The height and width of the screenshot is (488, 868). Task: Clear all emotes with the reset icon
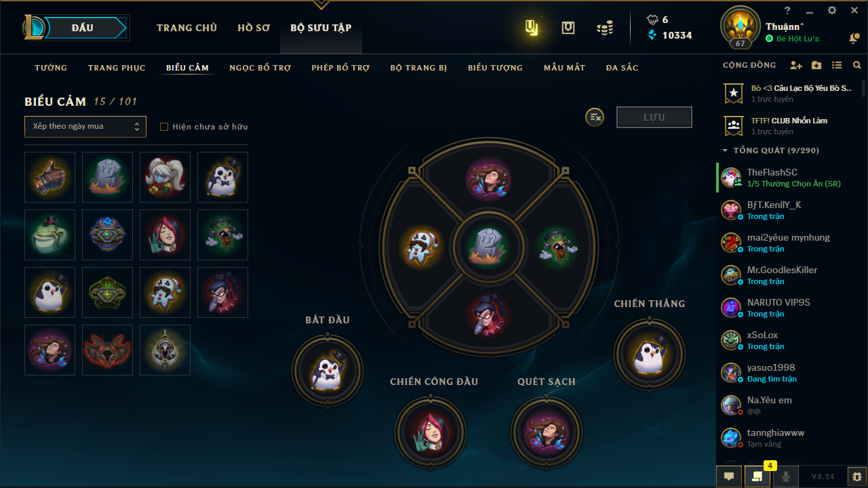pyautogui.click(x=595, y=117)
